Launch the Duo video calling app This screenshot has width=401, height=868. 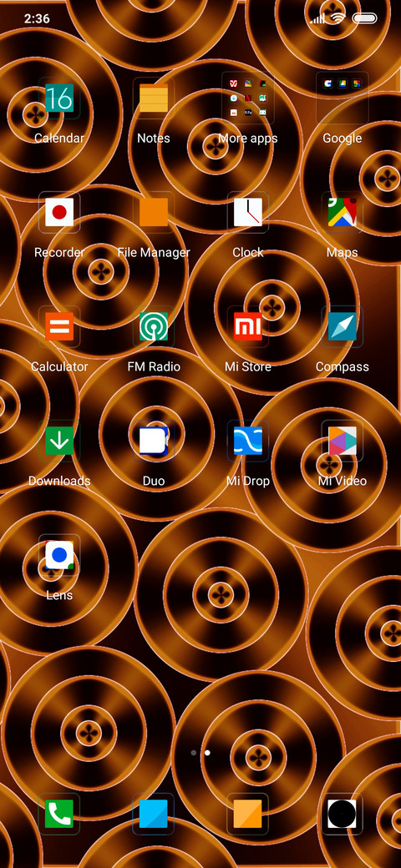(x=154, y=441)
